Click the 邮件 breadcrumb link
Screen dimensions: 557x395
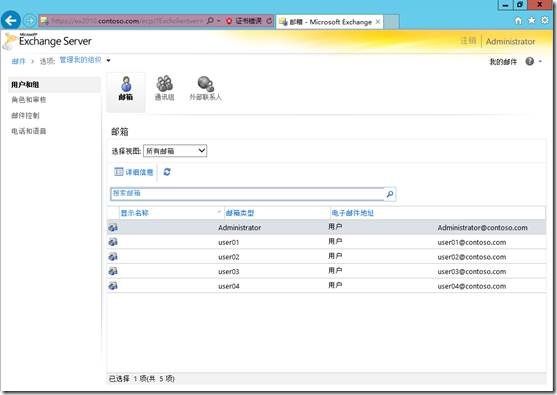click(18, 61)
